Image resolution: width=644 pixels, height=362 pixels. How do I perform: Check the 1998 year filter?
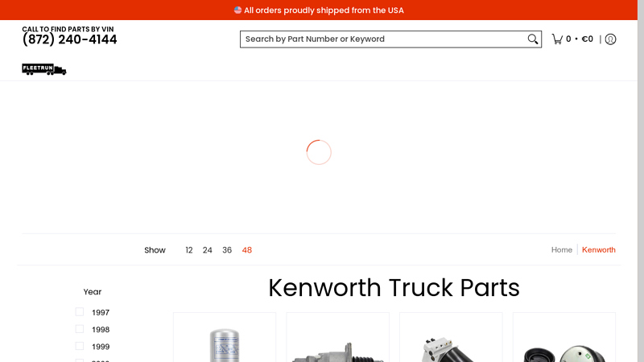tap(79, 329)
